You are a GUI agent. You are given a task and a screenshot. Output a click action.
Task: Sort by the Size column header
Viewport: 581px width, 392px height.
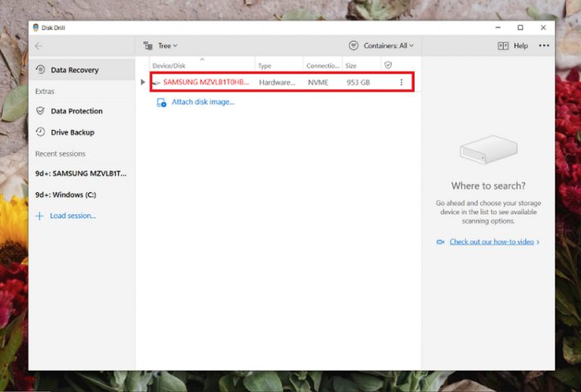point(352,66)
